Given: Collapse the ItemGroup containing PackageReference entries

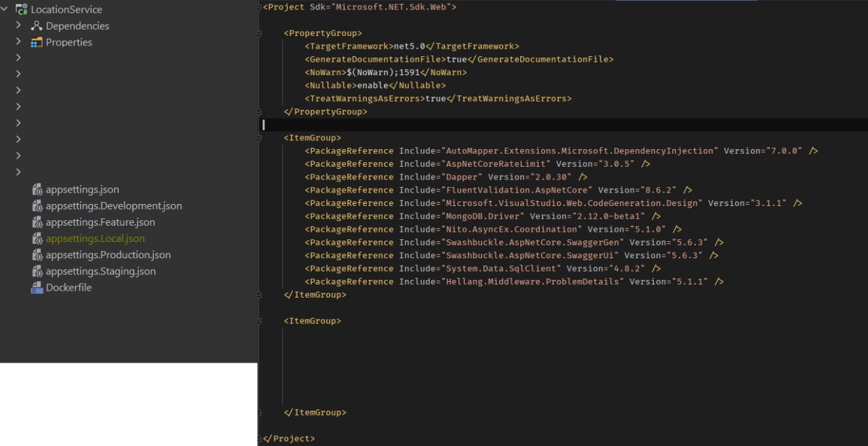Looking at the screenshot, I should [260, 138].
